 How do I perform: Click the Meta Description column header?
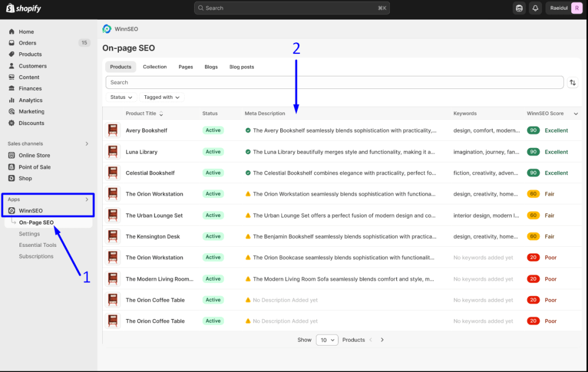coord(265,113)
